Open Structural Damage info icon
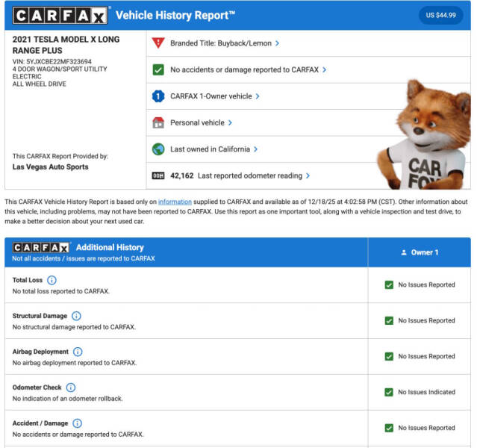The height and width of the screenshot is (448, 477). 76,317
